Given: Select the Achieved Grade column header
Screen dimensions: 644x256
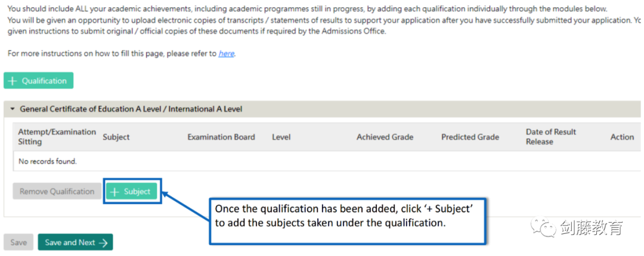Looking at the screenshot, I should (385, 137).
